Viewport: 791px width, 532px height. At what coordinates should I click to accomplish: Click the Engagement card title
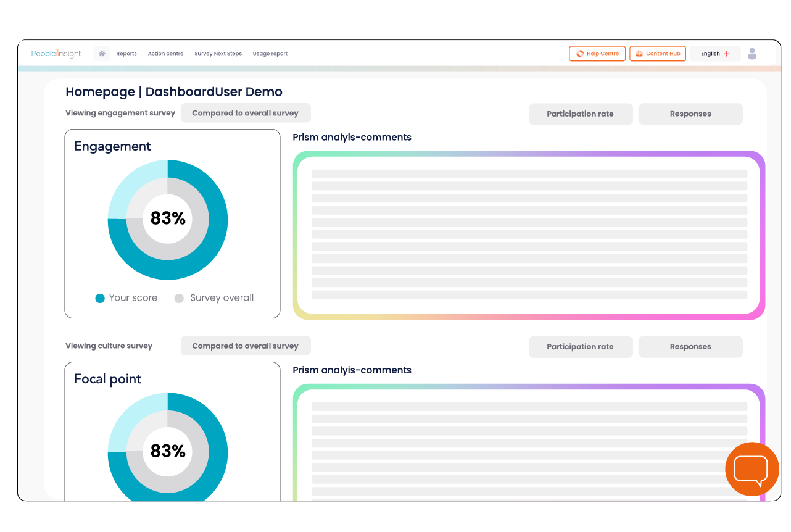112,146
